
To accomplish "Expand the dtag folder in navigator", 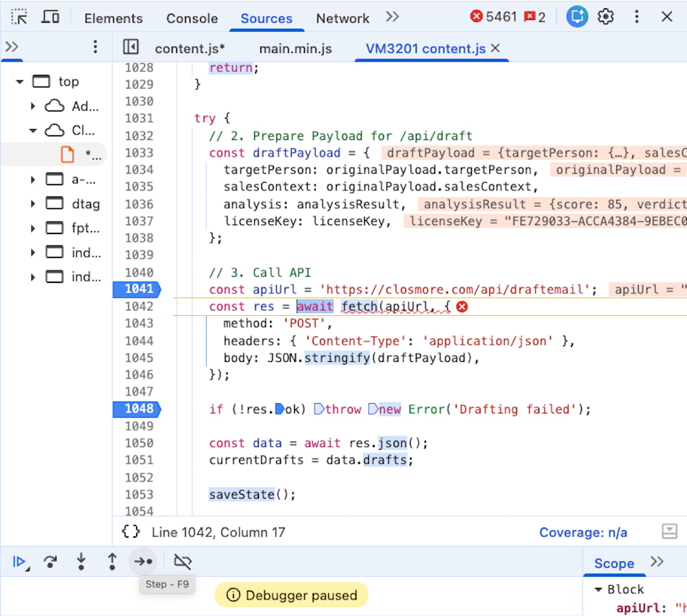I will click(x=32, y=204).
